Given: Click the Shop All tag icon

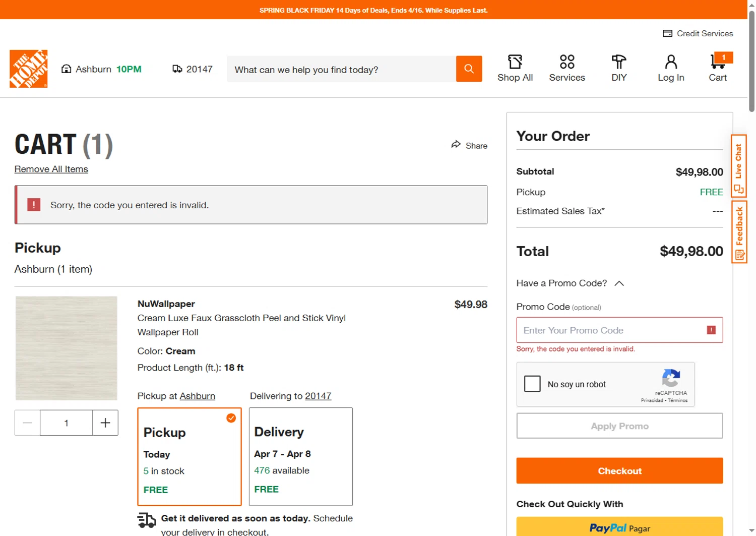Looking at the screenshot, I should coord(515,62).
